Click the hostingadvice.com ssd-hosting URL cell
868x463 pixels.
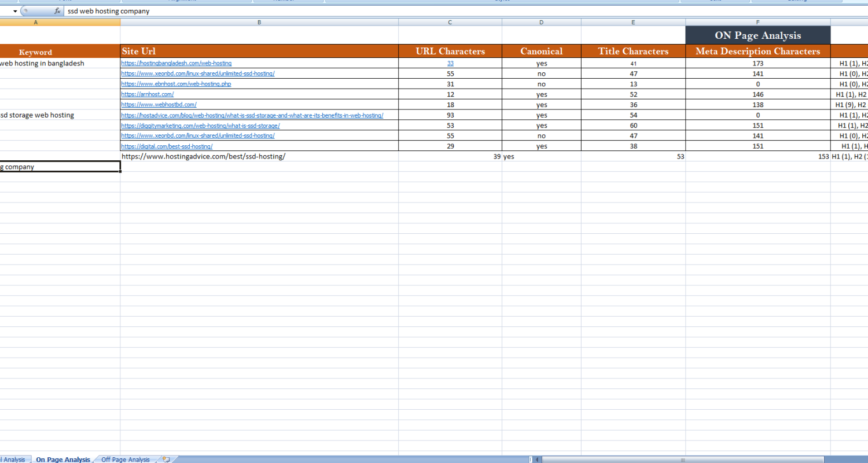click(x=259, y=156)
